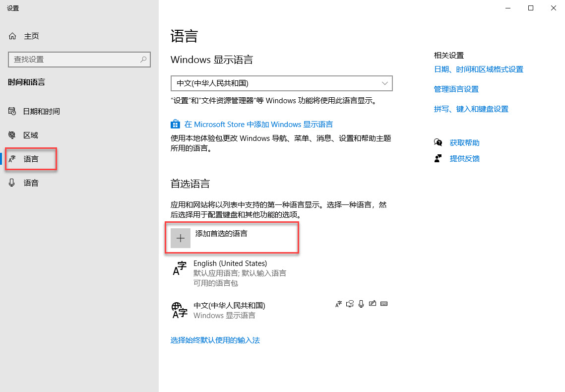
Task: Click the 获取帮助 link
Action: coord(464,143)
